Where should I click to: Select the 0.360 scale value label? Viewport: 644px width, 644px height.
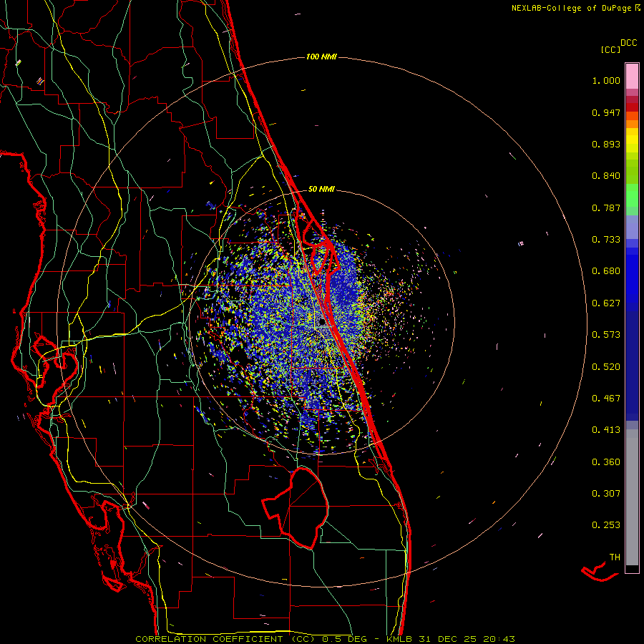(606, 462)
